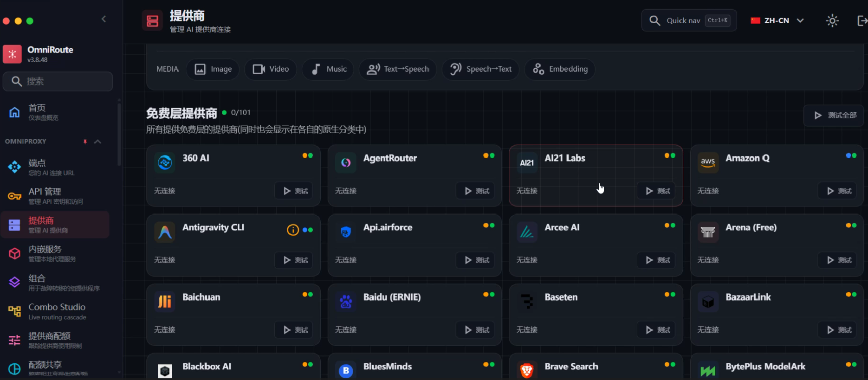
Task: Filter by Embedding media type
Action: click(x=560, y=69)
